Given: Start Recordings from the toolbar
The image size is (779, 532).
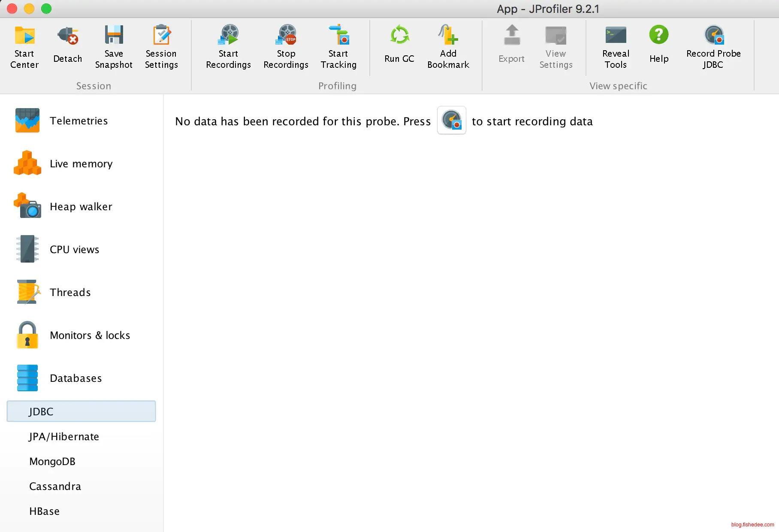Looking at the screenshot, I should pos(228,46).
